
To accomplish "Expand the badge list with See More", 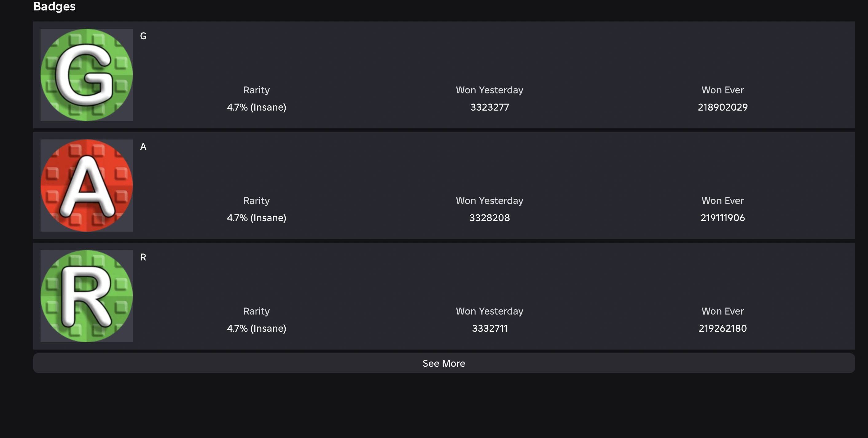I will pos(444,363).
